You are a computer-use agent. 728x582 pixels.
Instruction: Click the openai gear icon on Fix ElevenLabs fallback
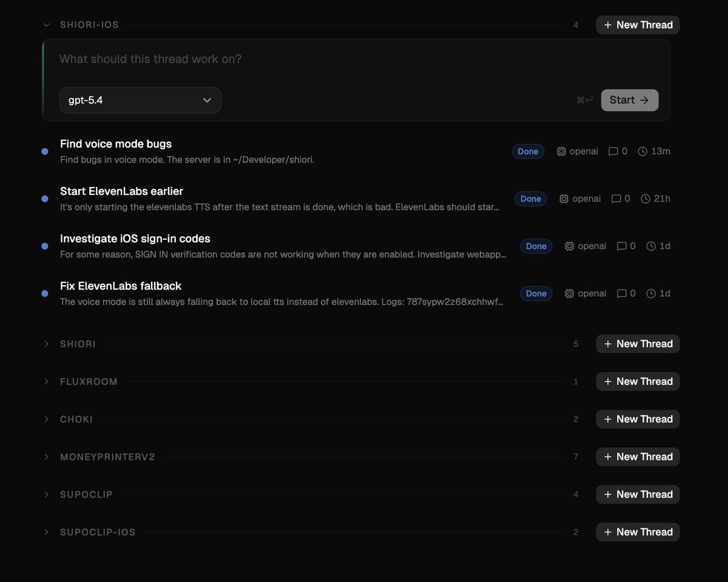(x=568, y=293)
